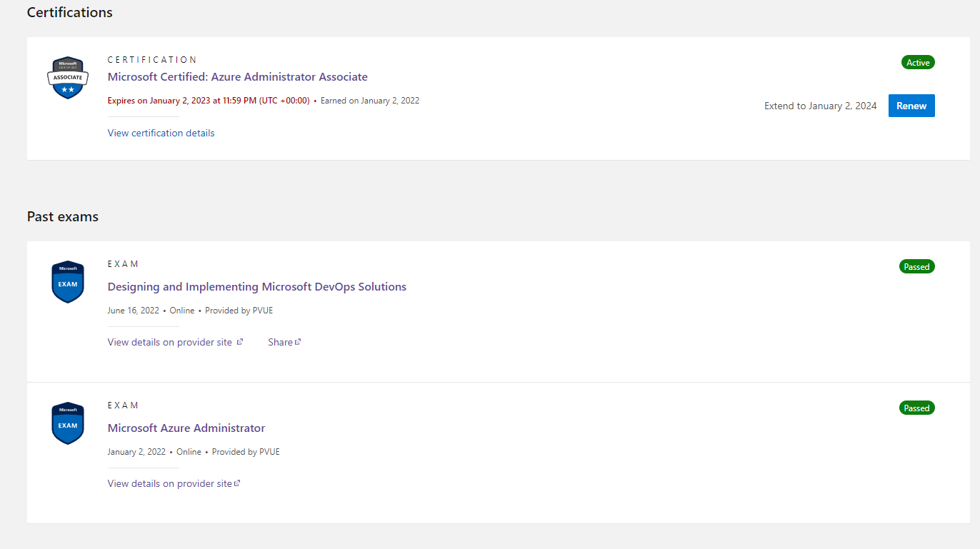The width and height of the screenshot is (980, 549).
Task: Renew the Azure Administrator Associate certification
Action: 911,106
